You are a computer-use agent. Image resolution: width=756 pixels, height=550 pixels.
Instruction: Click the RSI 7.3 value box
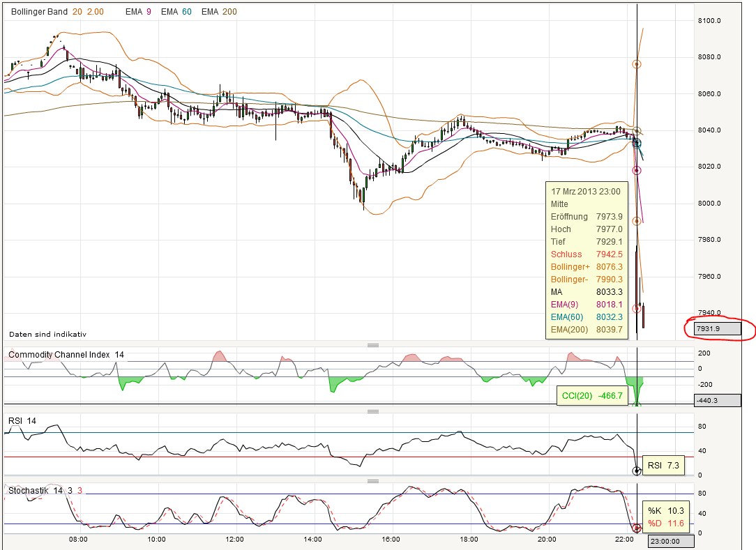663,465
